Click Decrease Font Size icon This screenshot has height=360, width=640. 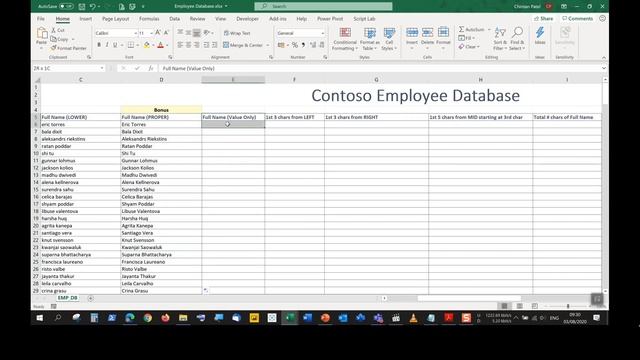pos(167,33)
